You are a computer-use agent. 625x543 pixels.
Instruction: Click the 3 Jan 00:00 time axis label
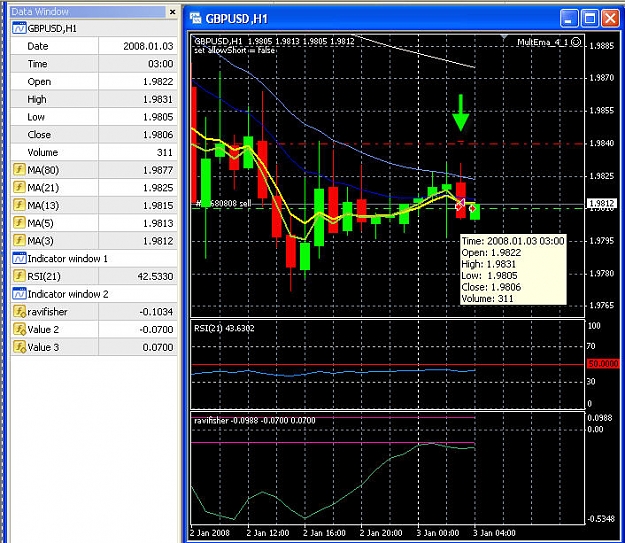pos(438,533)
